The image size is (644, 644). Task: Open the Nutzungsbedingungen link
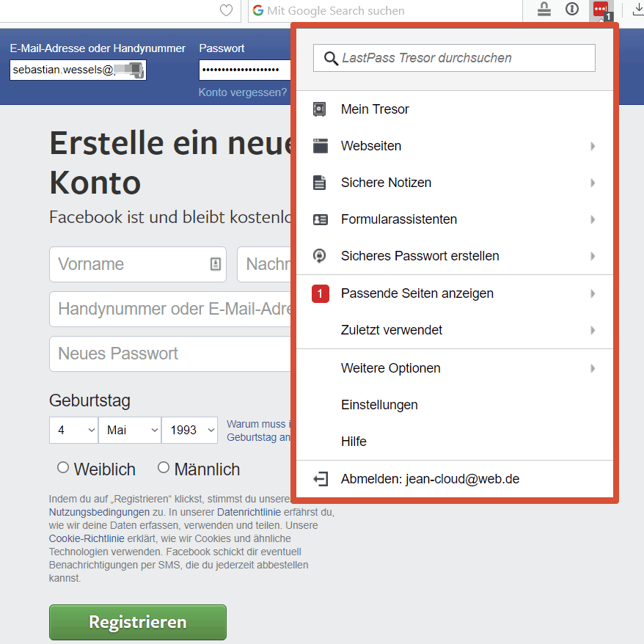(99, 512)
